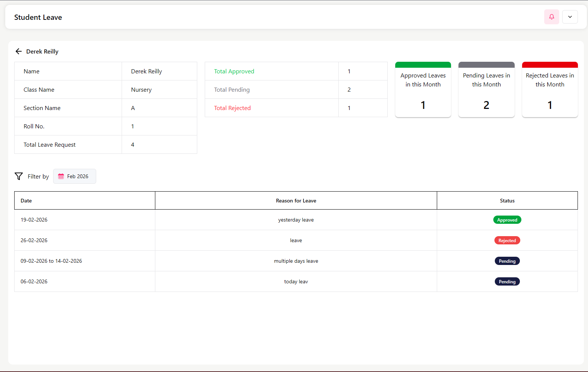This screenshot has width=588, height=372.
Task: Click the Date column header
Action: 26,201
